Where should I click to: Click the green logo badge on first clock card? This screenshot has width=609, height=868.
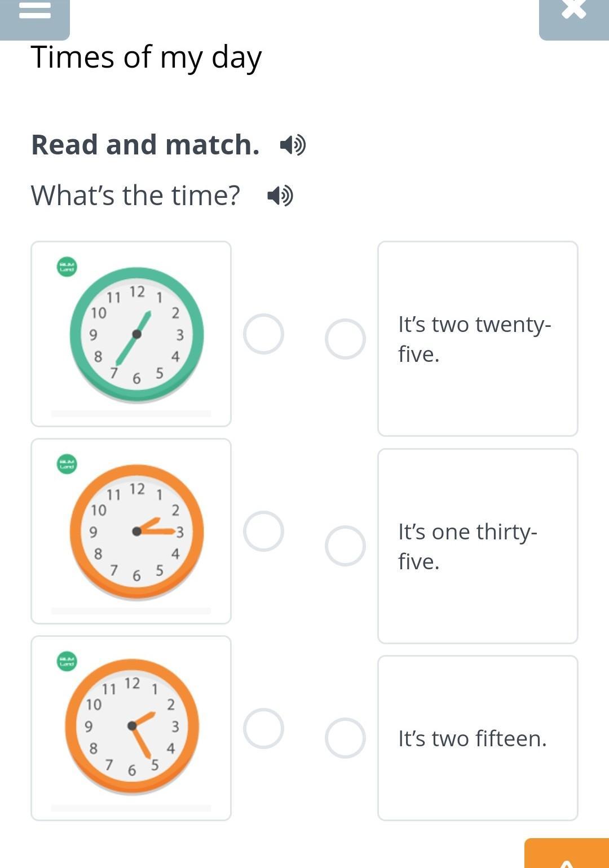[67, 267]
